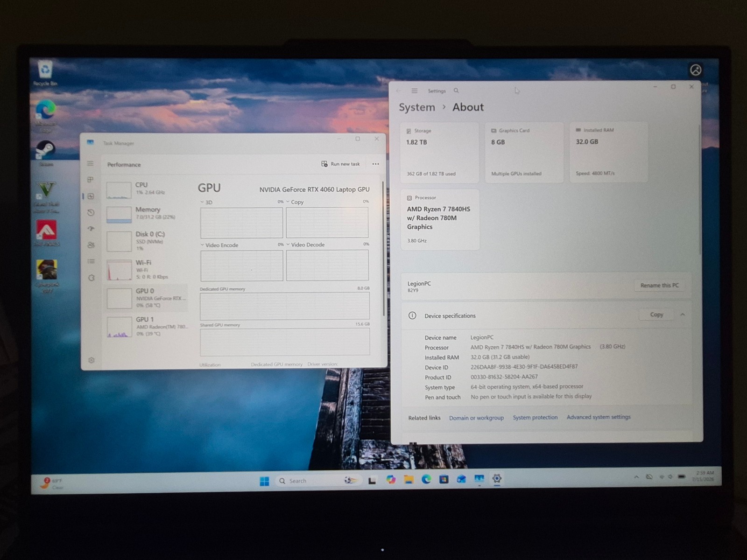Open Microsoft Edge desktop shortcut
The width and height of the screenshot is (747, 560).
coord(46,116)
